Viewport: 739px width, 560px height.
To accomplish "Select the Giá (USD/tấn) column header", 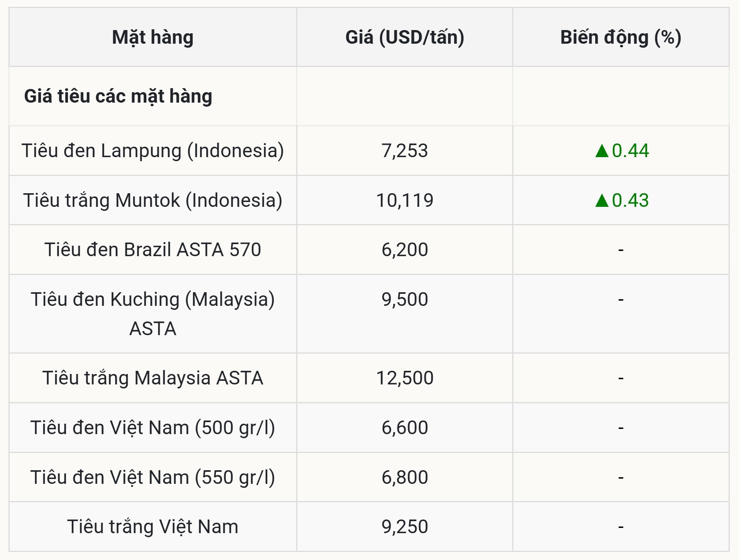I will click(405, 37).
